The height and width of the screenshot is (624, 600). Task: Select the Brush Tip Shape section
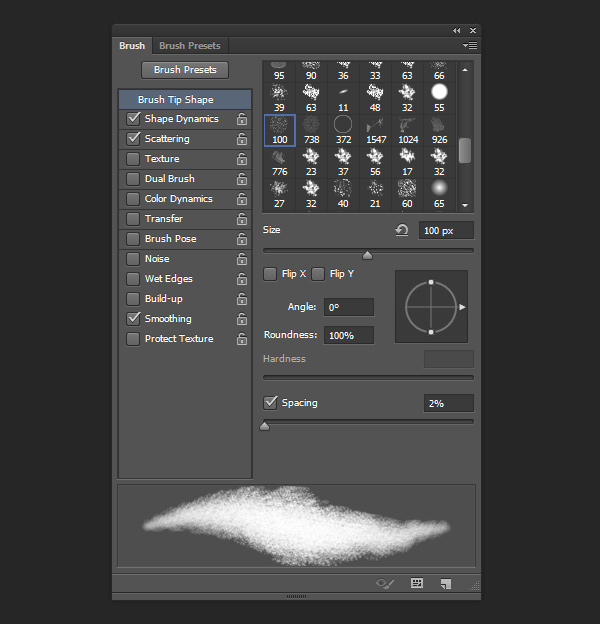click(x=176, y=100)
